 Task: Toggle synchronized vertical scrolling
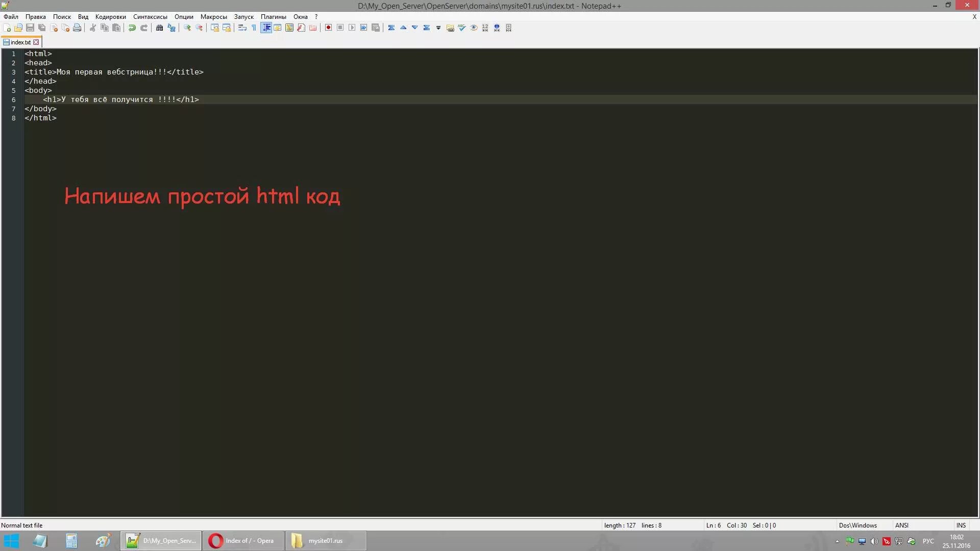click(215, 28)
